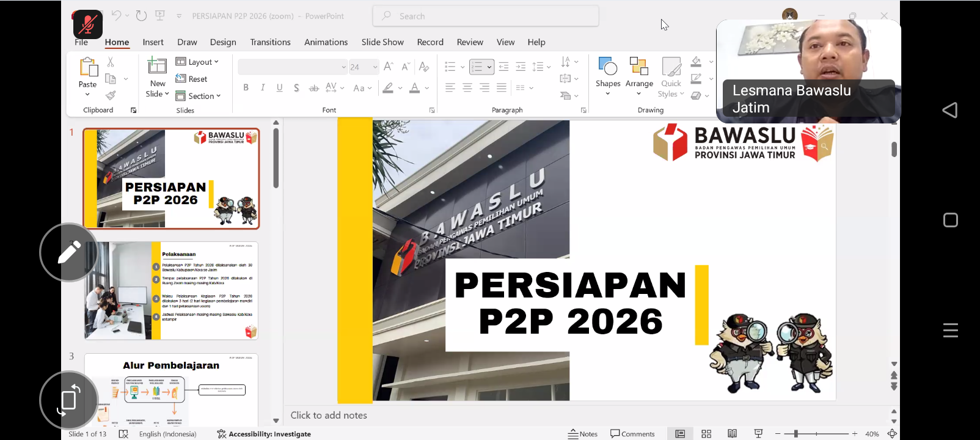Increase list indent level

pyautogui.click(x=521, y=67)
